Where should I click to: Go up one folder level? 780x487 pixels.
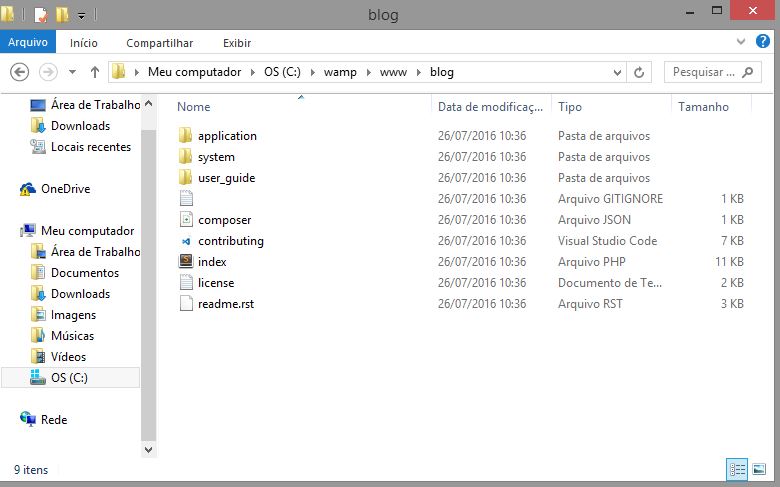[x=95, y=72]
